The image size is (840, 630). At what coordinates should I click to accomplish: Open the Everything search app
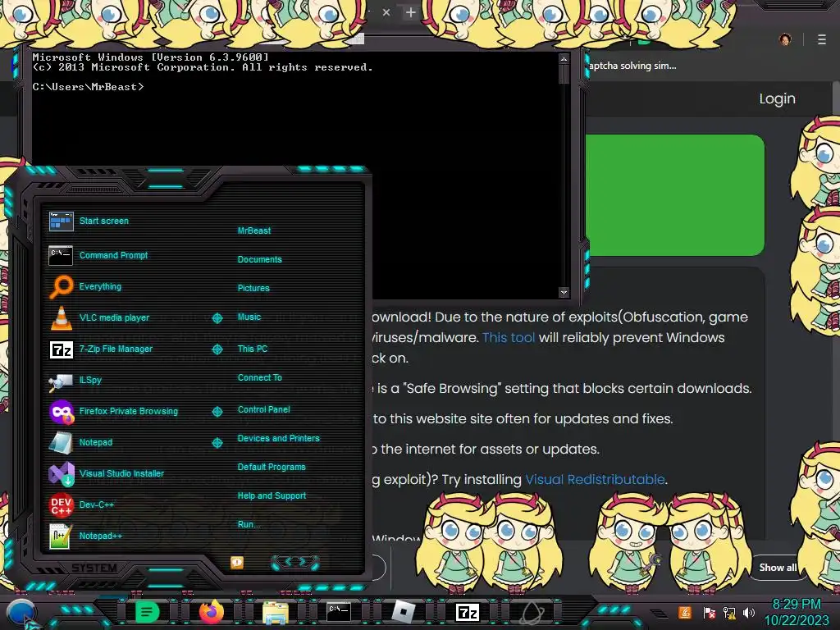coord(85,286)
